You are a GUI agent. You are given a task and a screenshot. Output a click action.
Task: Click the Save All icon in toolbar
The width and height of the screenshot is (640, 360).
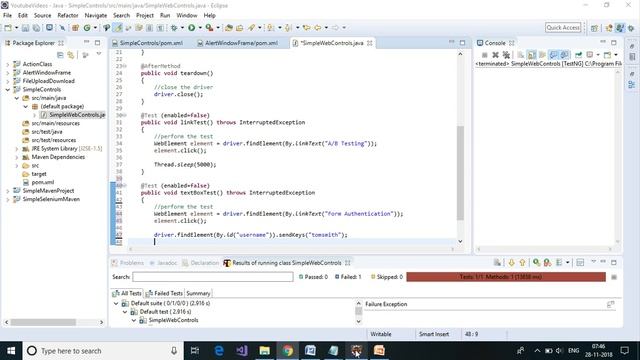(36, 28)
